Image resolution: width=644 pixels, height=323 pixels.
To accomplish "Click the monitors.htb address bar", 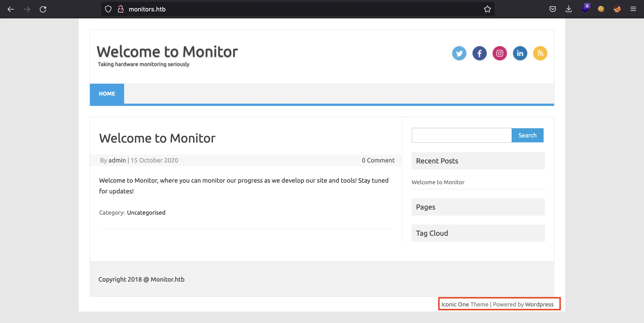I will point(297,9).
